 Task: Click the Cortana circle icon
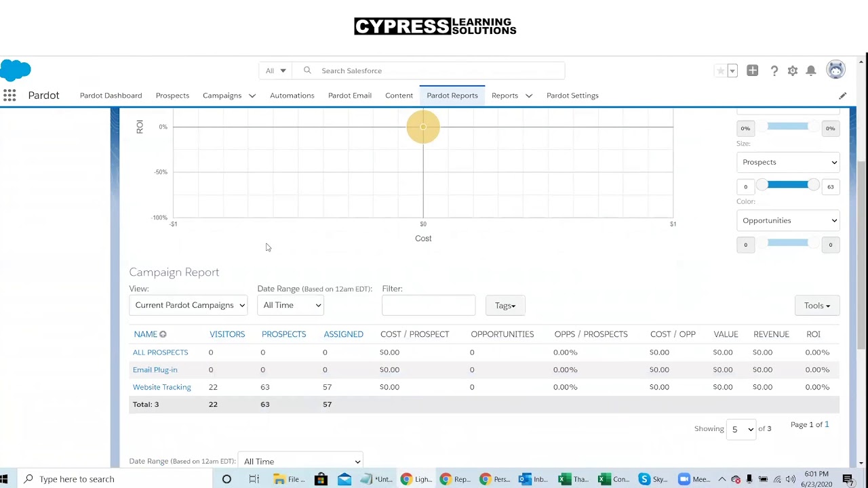click(x=226, y=479)
